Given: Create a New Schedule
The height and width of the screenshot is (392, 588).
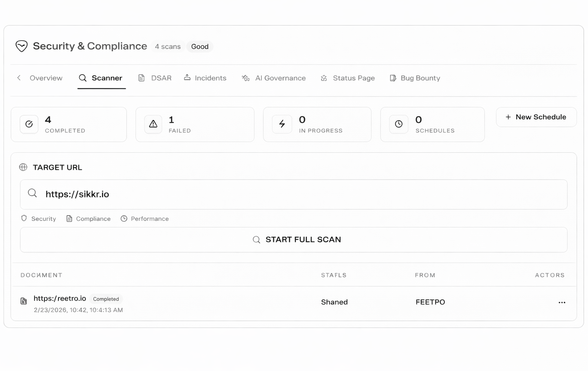Looking at the screenshot, I should (536, 117).
